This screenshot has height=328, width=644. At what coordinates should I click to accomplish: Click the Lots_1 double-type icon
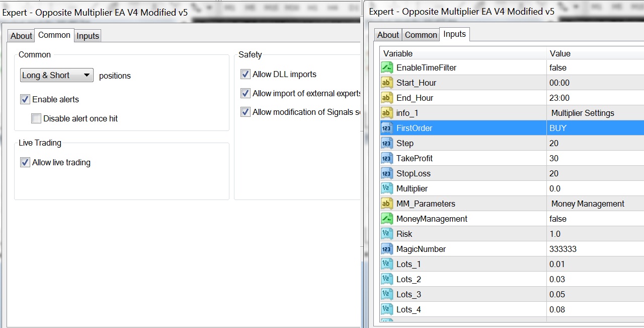tap(386, 264)
